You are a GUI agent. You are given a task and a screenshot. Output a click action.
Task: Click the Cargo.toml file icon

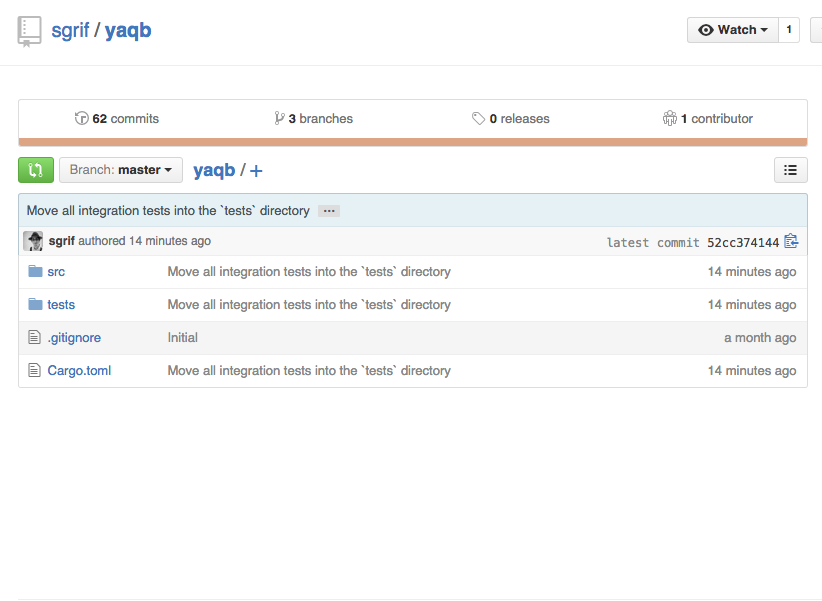(34, 370)
